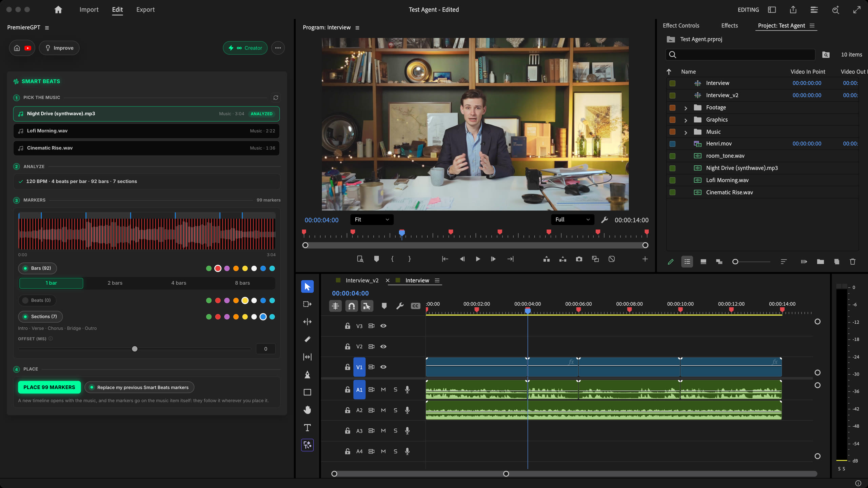Select the Slip tool
Image resolution: width=868 pixels, height=488 pixels.
[307, 357]
